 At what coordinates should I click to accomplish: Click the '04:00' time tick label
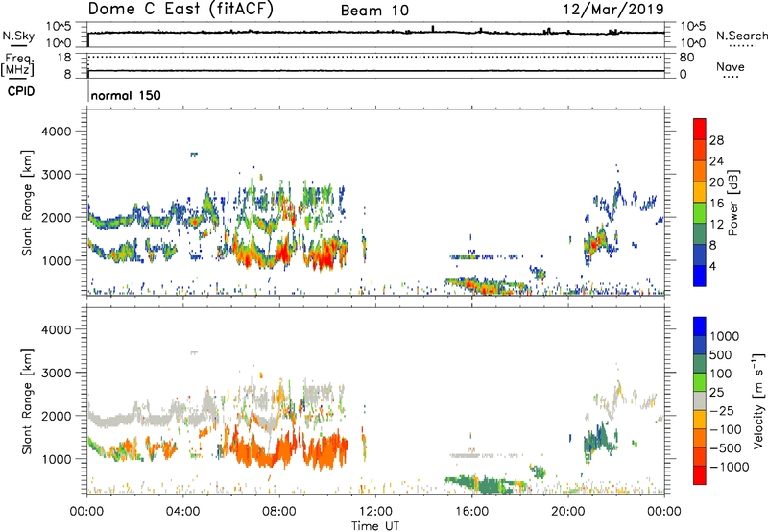[x=182, y=512]
